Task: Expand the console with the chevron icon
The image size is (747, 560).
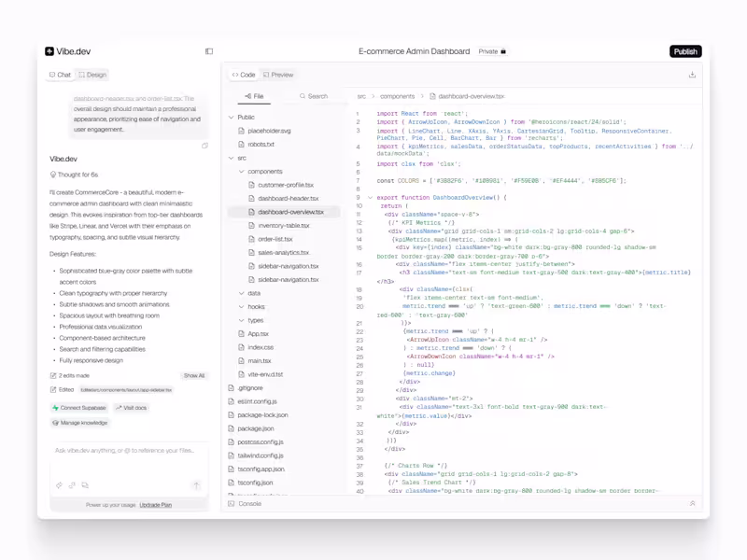Action: tap(692, 503)
